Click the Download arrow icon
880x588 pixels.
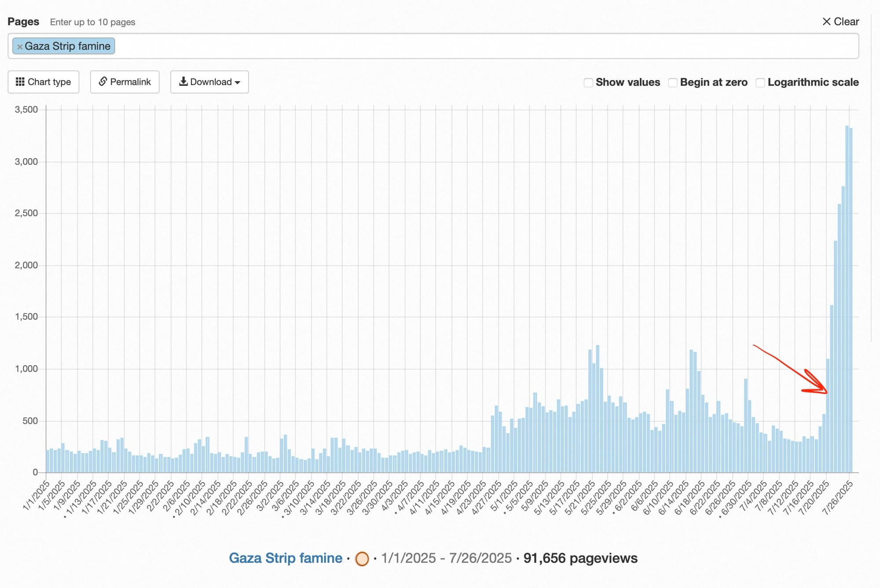183,81
